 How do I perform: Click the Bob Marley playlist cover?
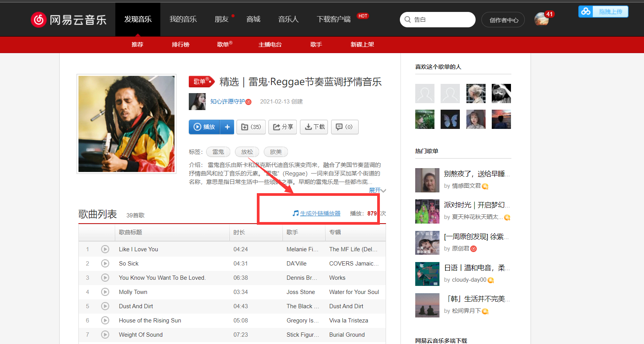[126, 124]
